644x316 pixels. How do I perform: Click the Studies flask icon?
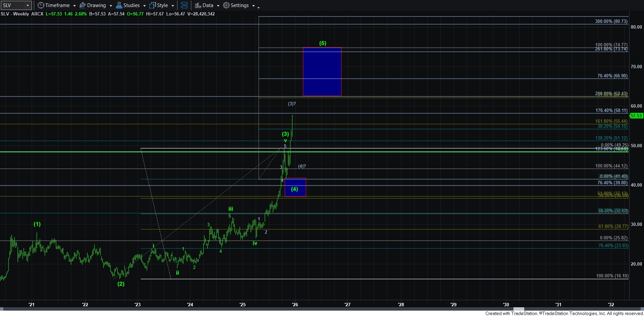119,5
